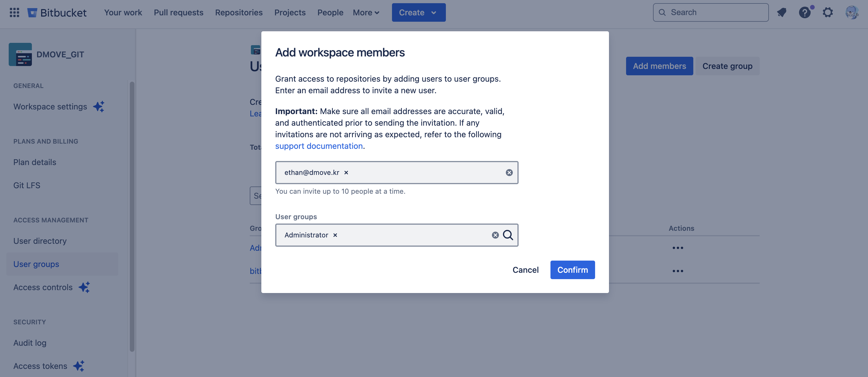Remove the Administrator group tag
The height and width of the screenshot is (377, 868).
(335, 235)
